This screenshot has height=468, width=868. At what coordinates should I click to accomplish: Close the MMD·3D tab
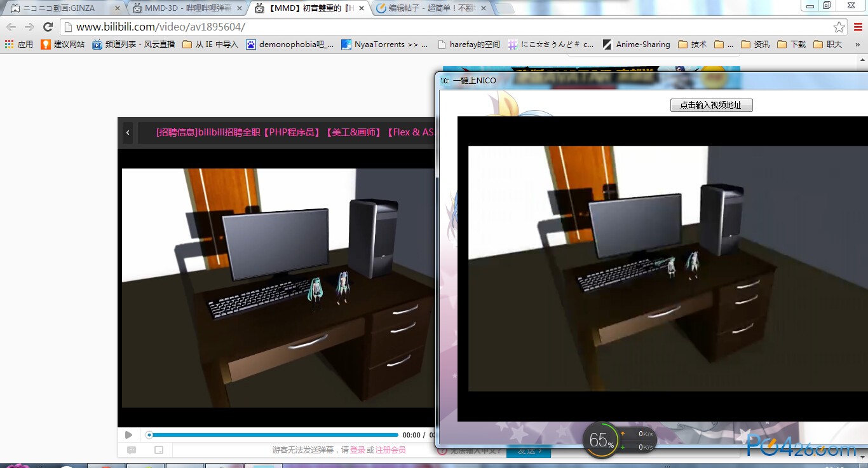[239, 8]
